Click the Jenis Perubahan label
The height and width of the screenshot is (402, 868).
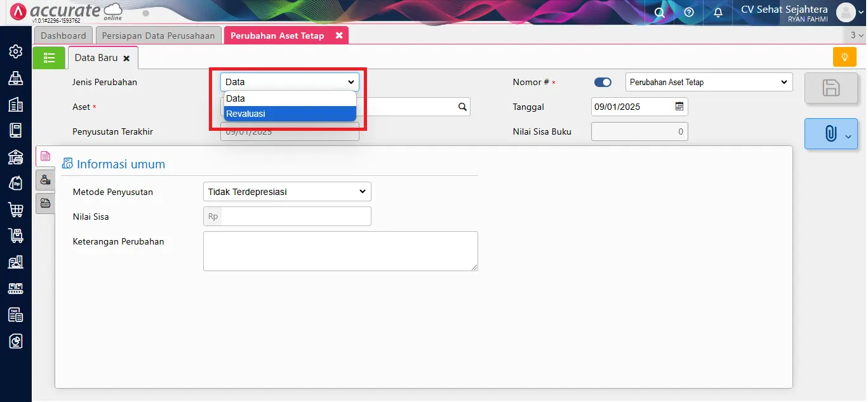point(105,82)
